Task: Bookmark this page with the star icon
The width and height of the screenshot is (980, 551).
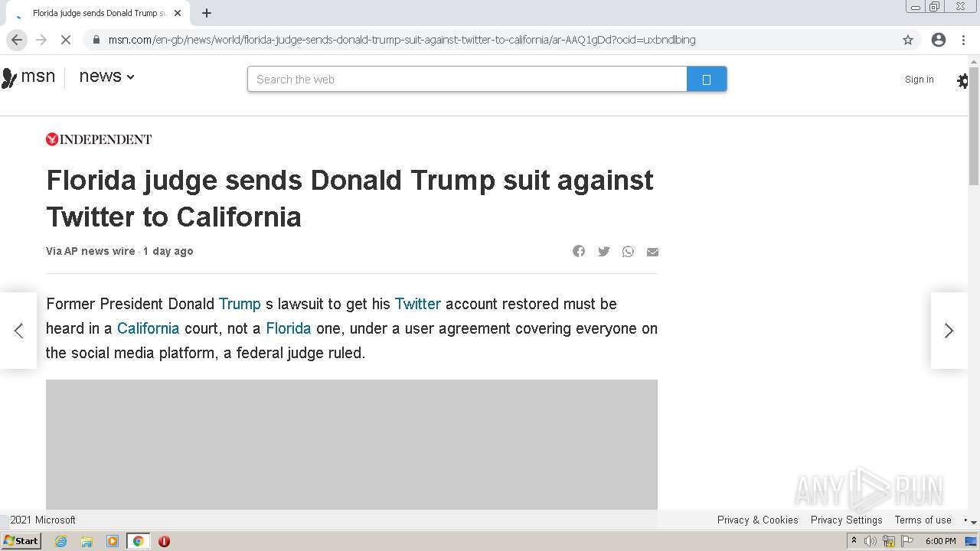Action: (908, 40)
